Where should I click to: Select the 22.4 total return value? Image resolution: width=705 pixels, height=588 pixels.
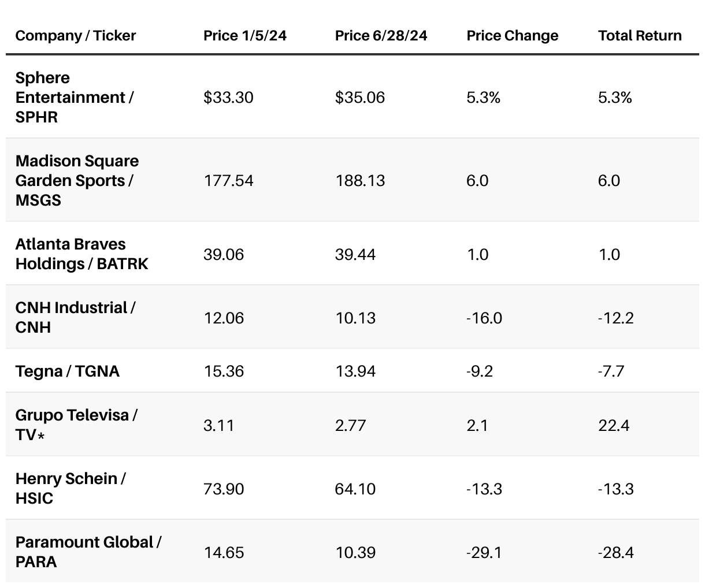coord(614,426)
